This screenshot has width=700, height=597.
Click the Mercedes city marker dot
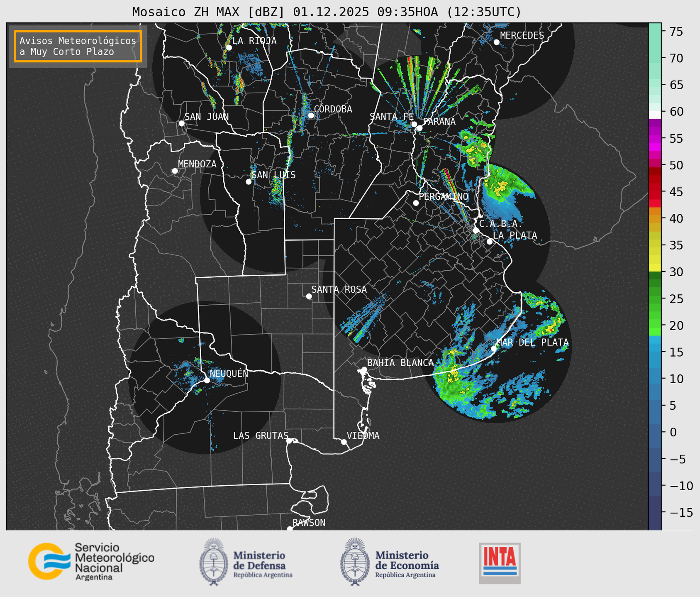(496, 42)
